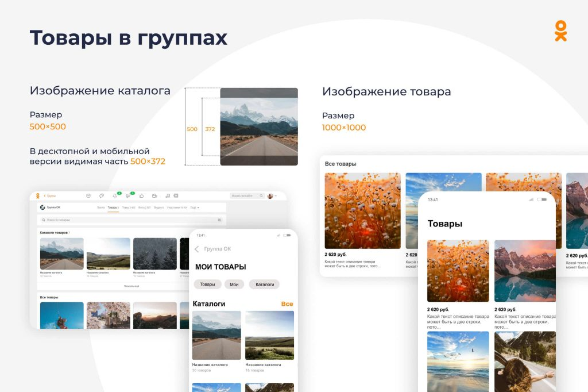The width and height of the screenshot is (588, 392).
Task: Click the 'Искать на сайте' search field
Action: 247,195
